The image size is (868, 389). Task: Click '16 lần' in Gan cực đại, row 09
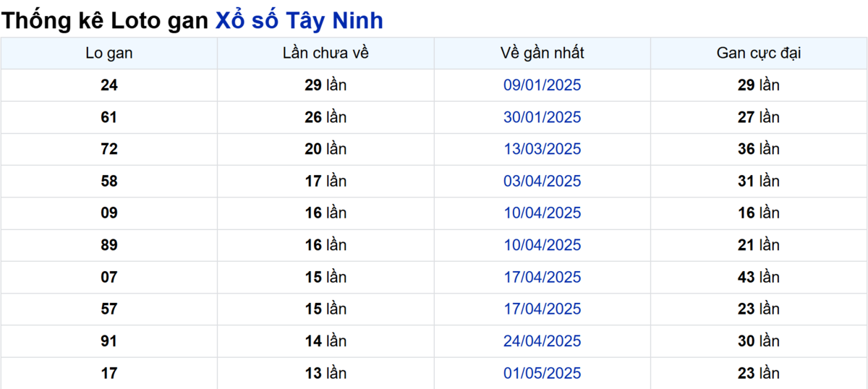[x=759, y=213]
